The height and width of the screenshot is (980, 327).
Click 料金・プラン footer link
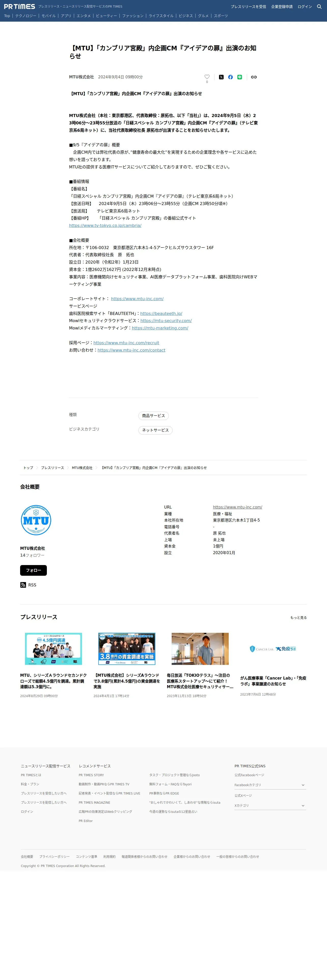(x=30, y=784)
